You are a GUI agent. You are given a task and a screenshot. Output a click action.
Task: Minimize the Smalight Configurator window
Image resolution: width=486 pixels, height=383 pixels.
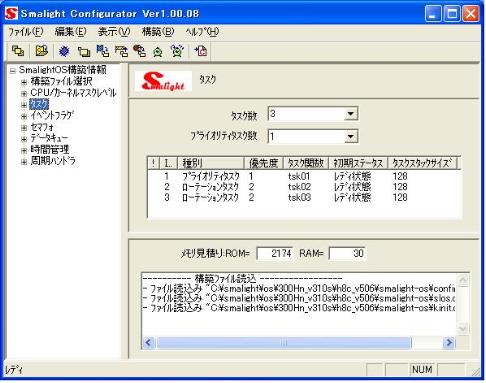coord(433,14)
